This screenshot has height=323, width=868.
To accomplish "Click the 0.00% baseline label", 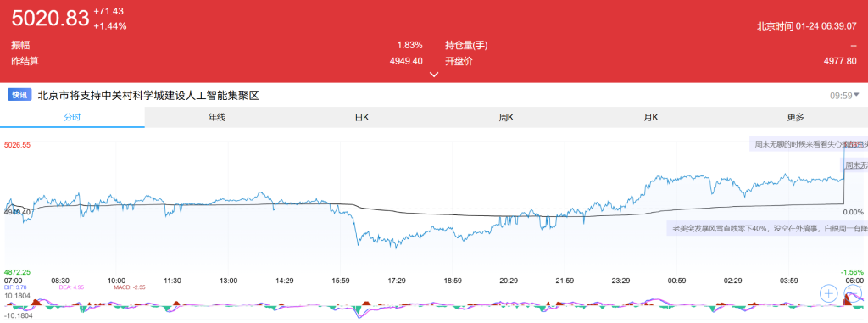I will [x=853, y=212].
